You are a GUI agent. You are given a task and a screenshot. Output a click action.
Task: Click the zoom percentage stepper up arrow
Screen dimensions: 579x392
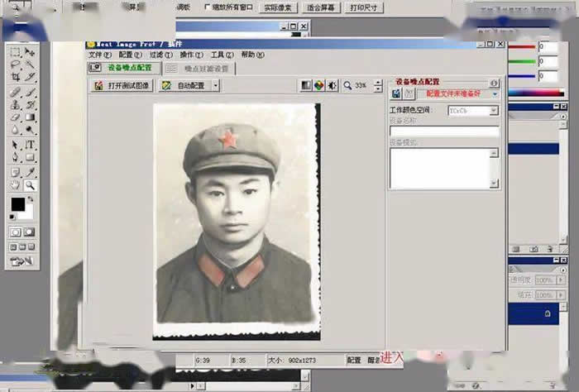point(378,82)
